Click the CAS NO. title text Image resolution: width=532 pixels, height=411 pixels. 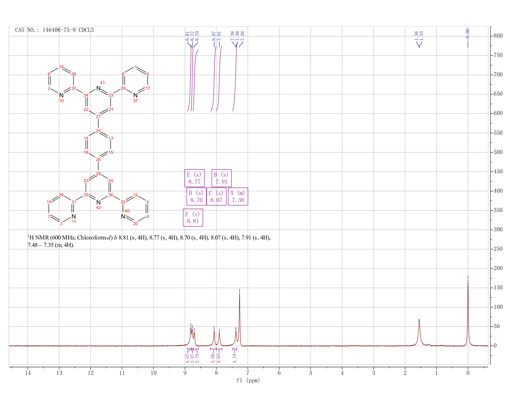54,30
